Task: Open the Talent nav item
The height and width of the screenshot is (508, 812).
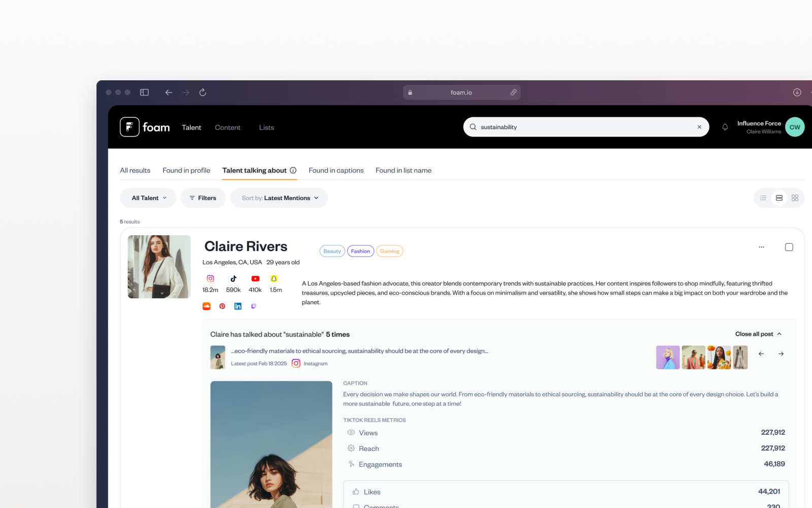Action: (x=191, y=128)
